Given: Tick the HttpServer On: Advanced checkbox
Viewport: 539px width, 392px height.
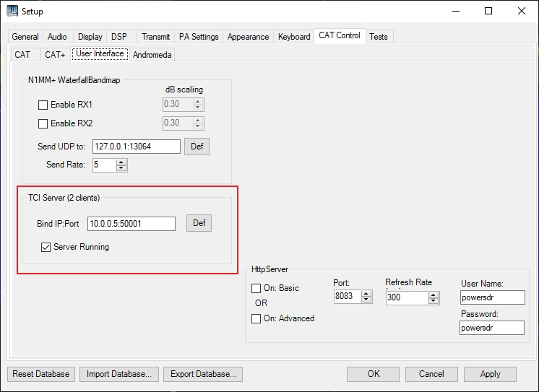Looking at the screenshot, I should [x=256, y=318].
